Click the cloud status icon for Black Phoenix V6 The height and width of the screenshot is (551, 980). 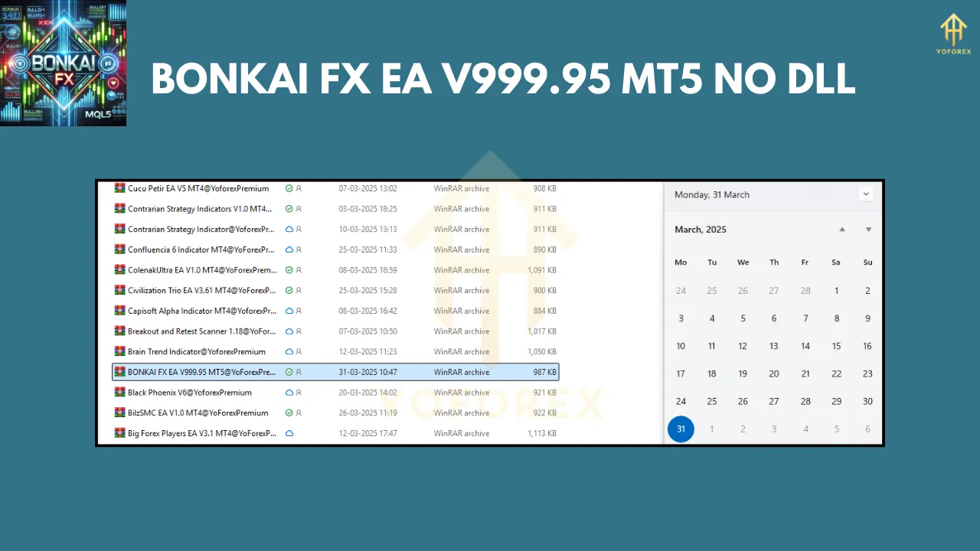[289, 393]
